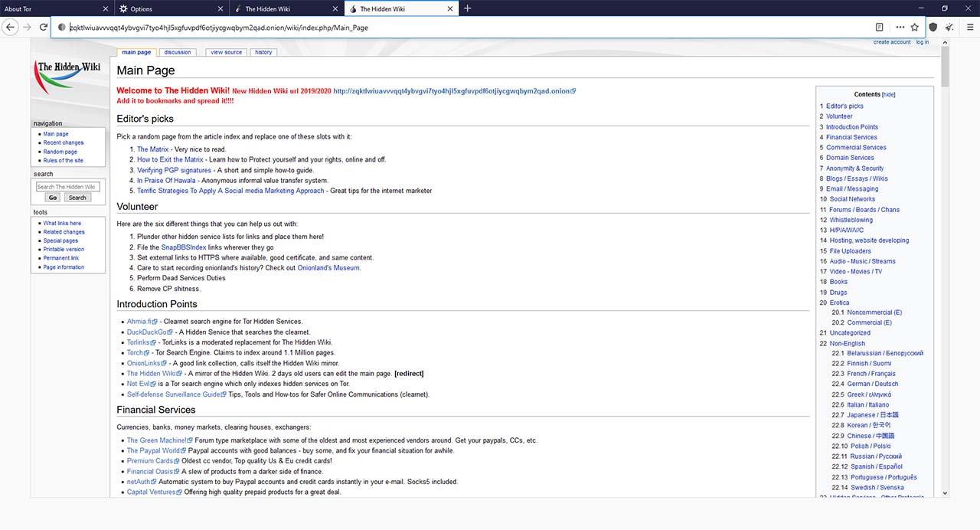The width and height of the screenshot is (980, 530).
Task: Open the Page information link
Action: click(x=64, y=267)
